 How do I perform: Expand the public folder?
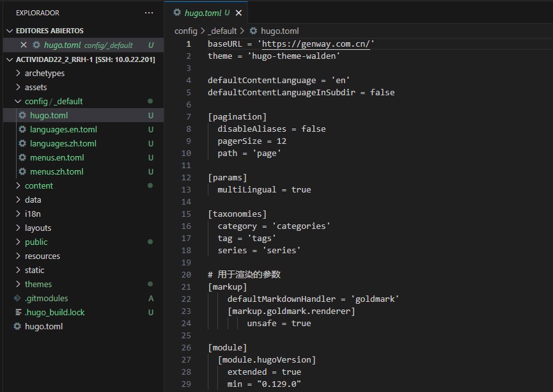18,242
